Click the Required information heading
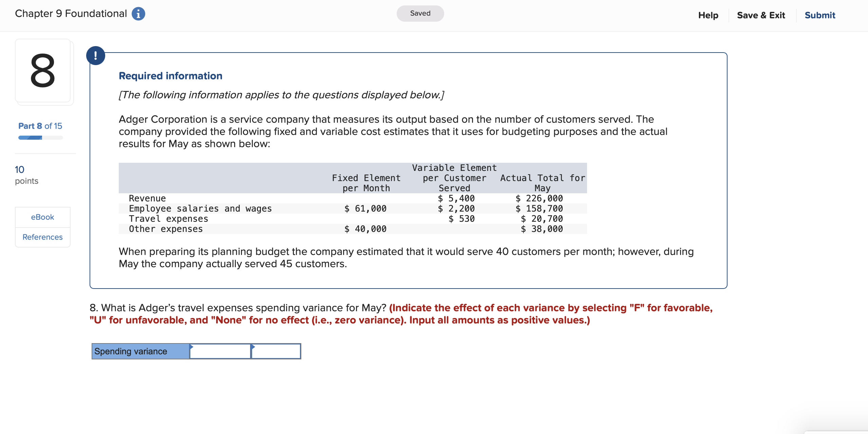The width and height of the screenshot is (868, 434). pos(170,75)
